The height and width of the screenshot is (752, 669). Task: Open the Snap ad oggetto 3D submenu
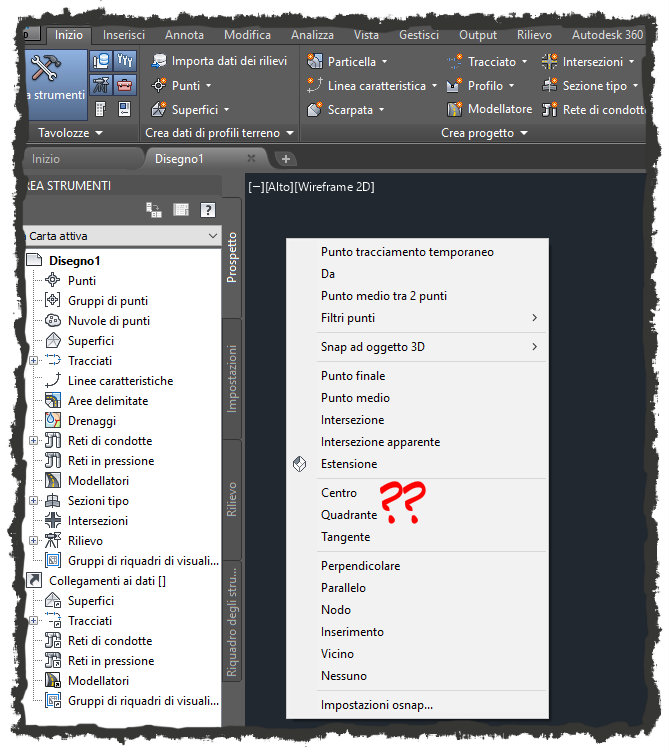[417, 347]
